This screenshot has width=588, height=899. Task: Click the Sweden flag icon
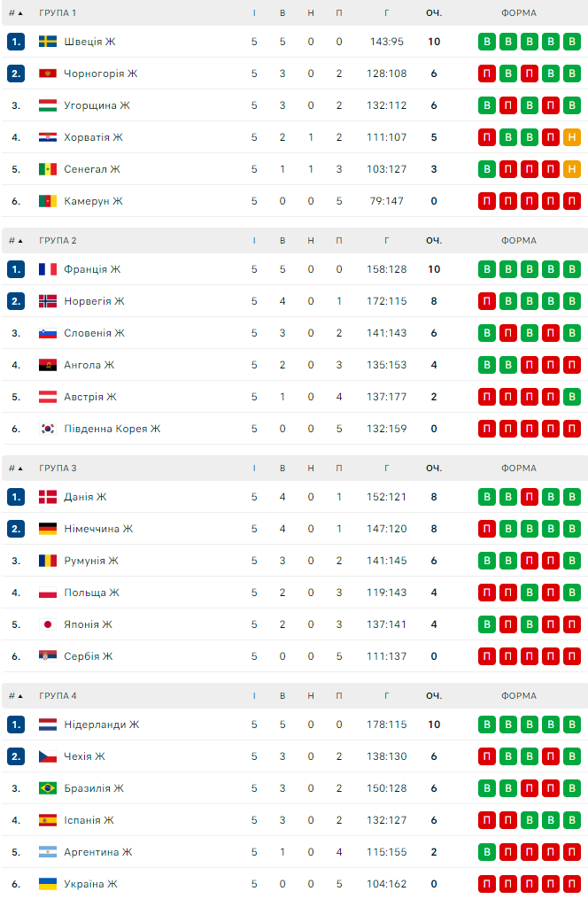click(x=48, y=42)
